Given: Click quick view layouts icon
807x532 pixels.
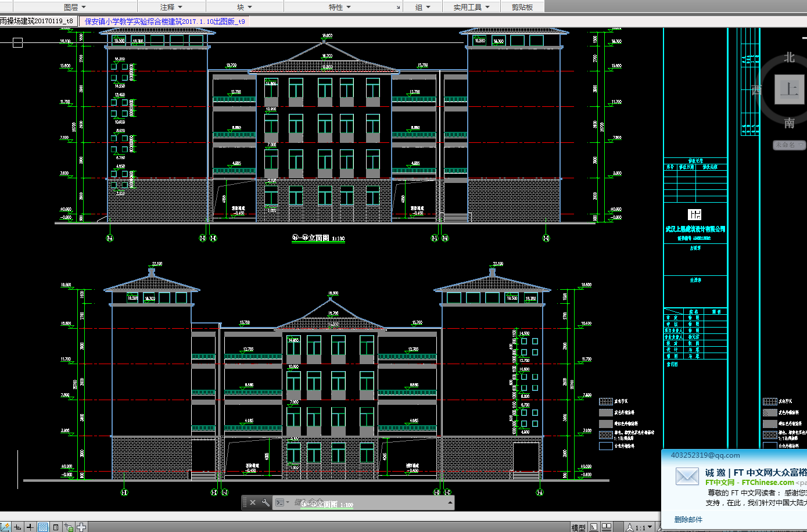Looking at the screenshot, I should [594, 527].
